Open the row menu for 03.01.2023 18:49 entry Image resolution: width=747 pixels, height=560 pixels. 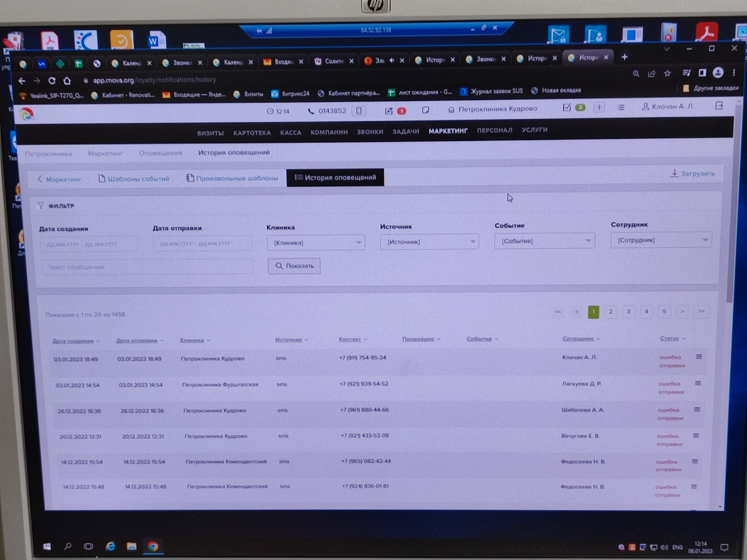point(699,357)
